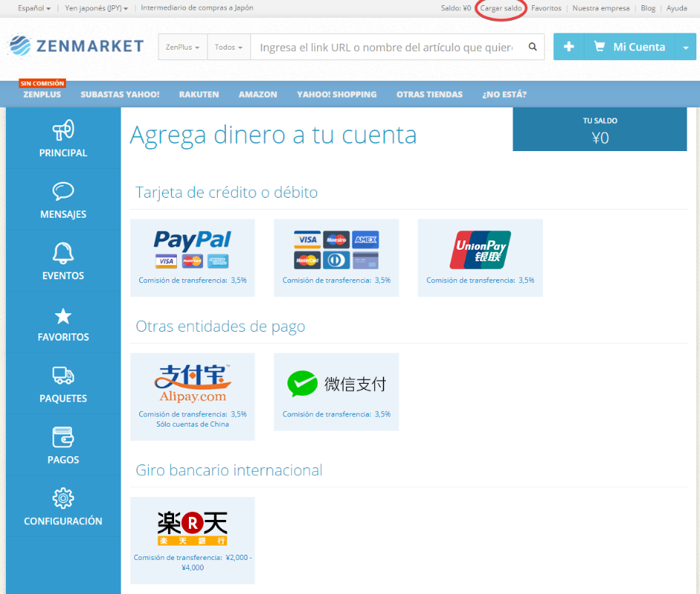The height and width of the screenshot is (594, 700).
Task: Go to the Rakuten tab
Action: [199, 94]
